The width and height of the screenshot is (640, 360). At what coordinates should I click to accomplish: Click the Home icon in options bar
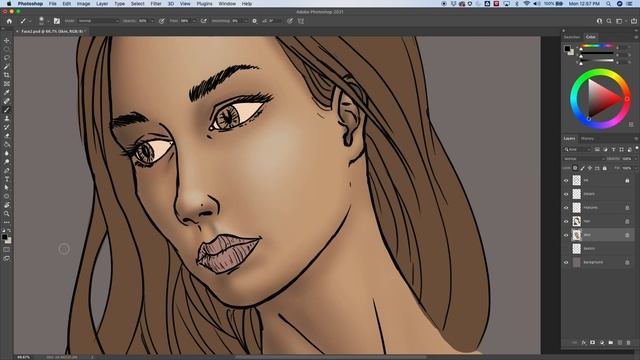(9, 21)
